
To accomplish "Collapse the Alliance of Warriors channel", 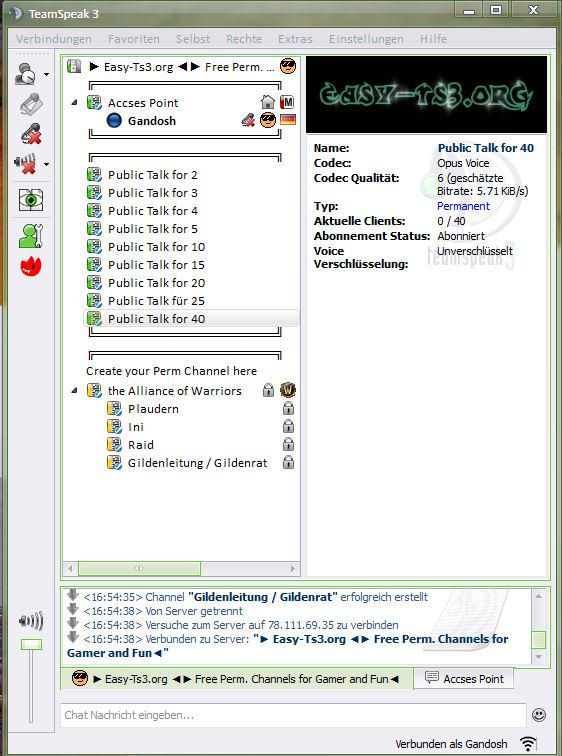I will (x=74, y=390).
